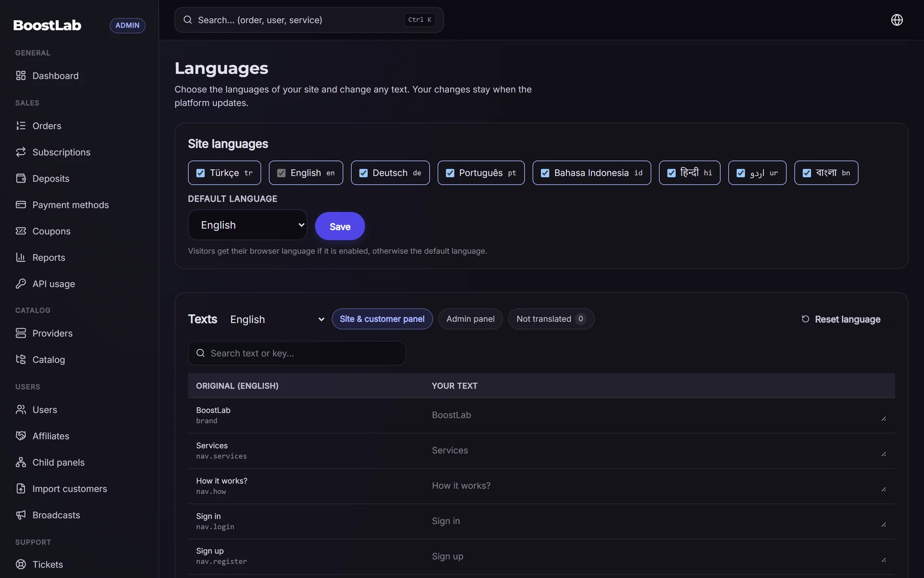924x578 pixels.
Task: Click the Payment methods card icon
Action: [x=21, y=205]
